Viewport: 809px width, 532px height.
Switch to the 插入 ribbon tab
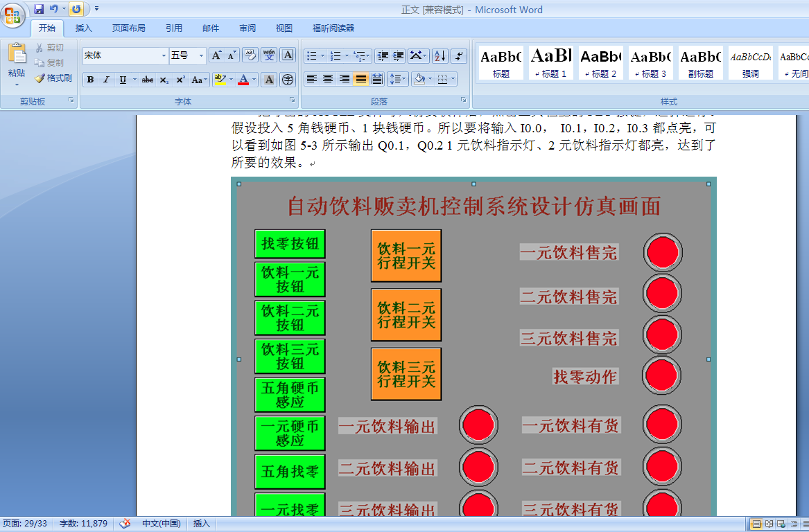[x=83, y=28]
